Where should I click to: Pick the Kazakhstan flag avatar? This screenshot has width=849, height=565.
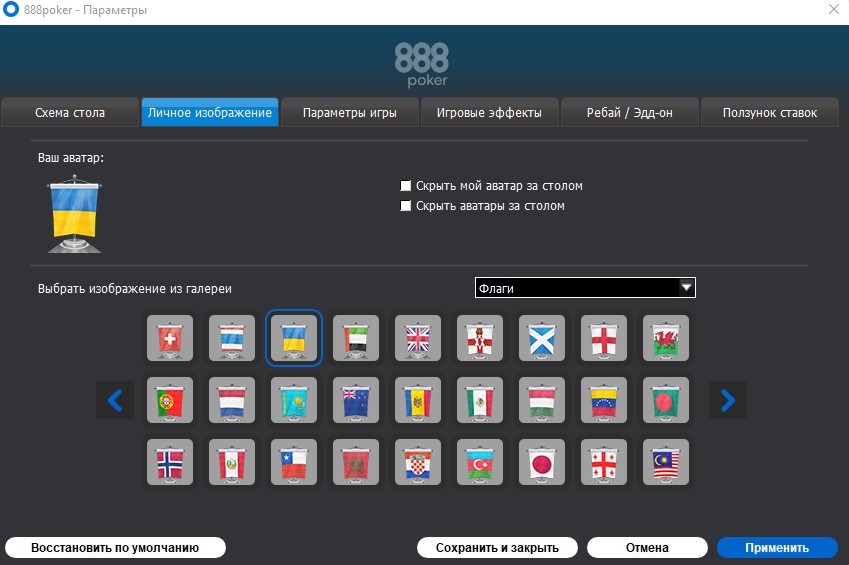click(294, 400)
